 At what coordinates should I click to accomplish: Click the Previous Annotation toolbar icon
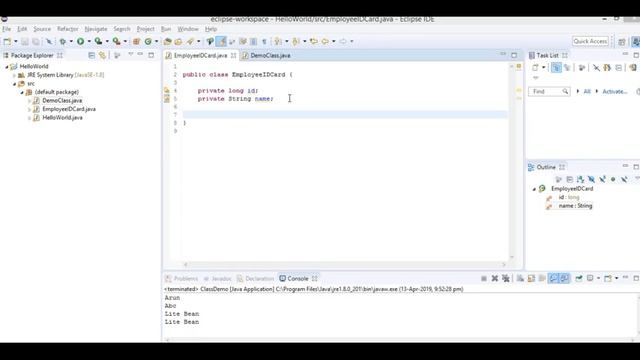coord(296,41)
